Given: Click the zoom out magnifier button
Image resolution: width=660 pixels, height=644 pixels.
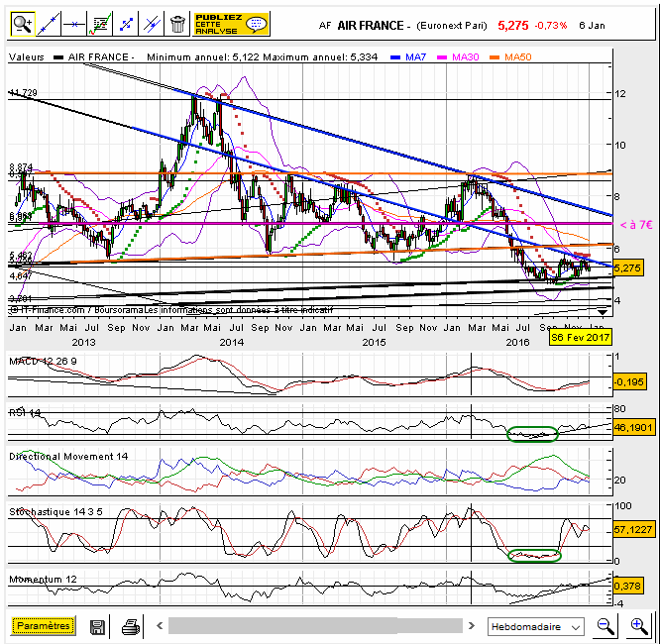Looking at the screenshot, I should pyautogui.click(x=606, y=626).
